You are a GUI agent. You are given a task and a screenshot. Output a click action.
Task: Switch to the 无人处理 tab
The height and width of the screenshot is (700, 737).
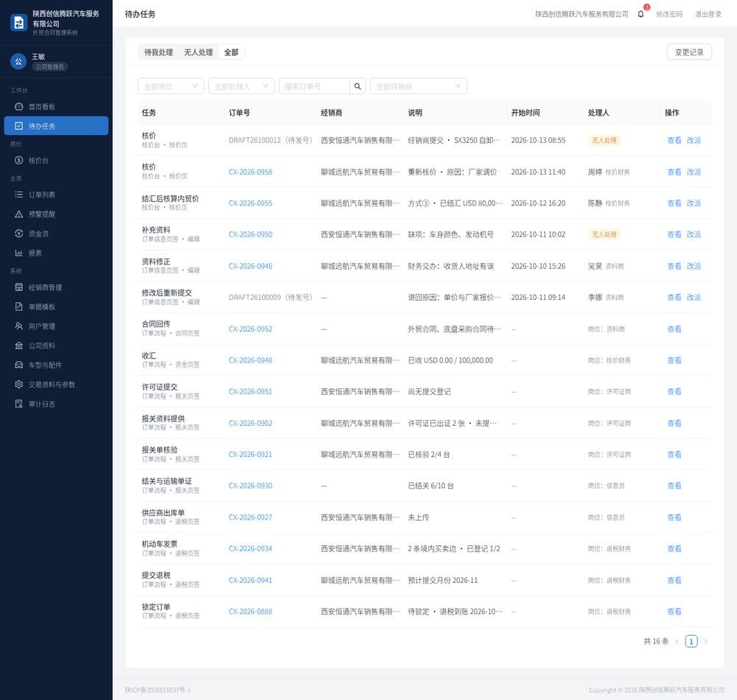point(198,52)
